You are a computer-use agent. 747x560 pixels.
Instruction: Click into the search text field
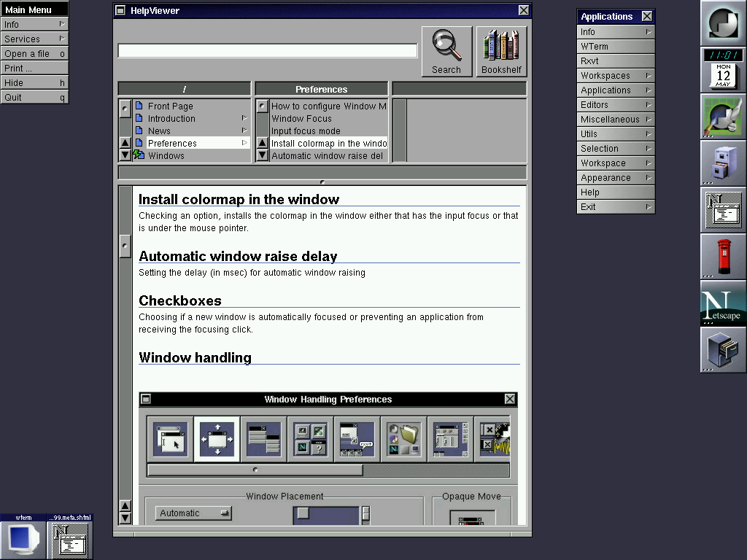[268, 51]
